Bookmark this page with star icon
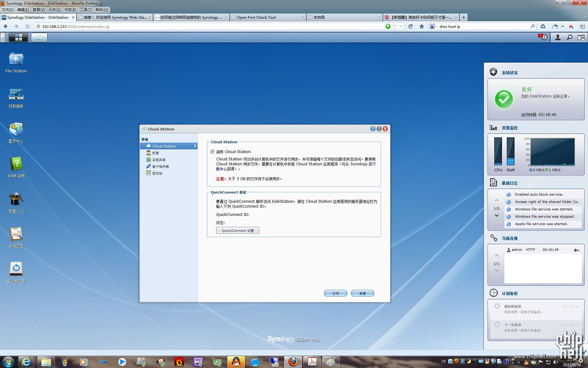588x368 pixels. (x=395, y=26)
